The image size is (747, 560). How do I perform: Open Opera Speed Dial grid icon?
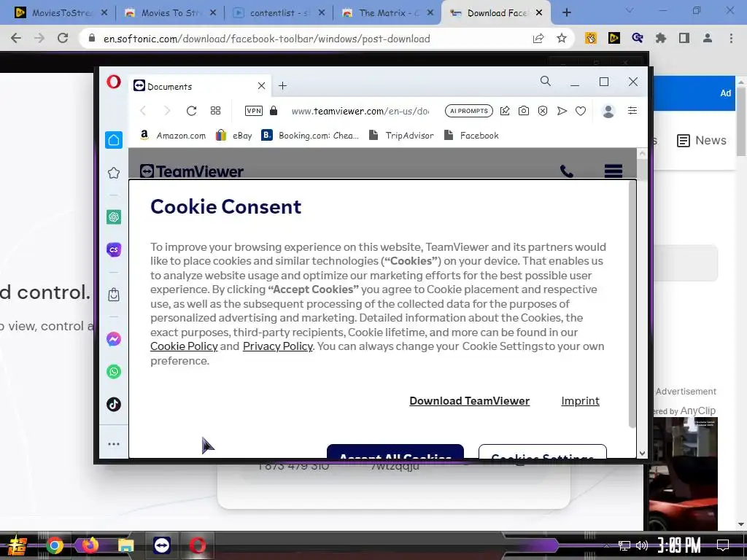point(215,111)
